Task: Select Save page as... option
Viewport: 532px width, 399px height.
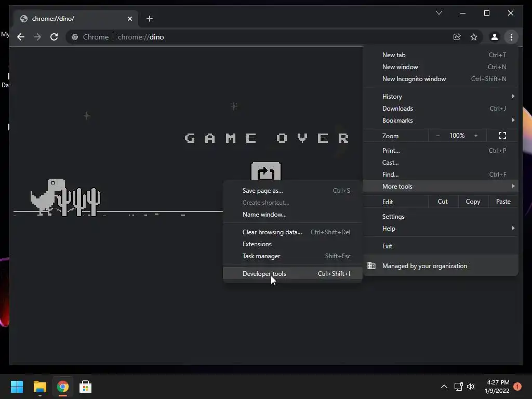Action: [x=293, y=191]
